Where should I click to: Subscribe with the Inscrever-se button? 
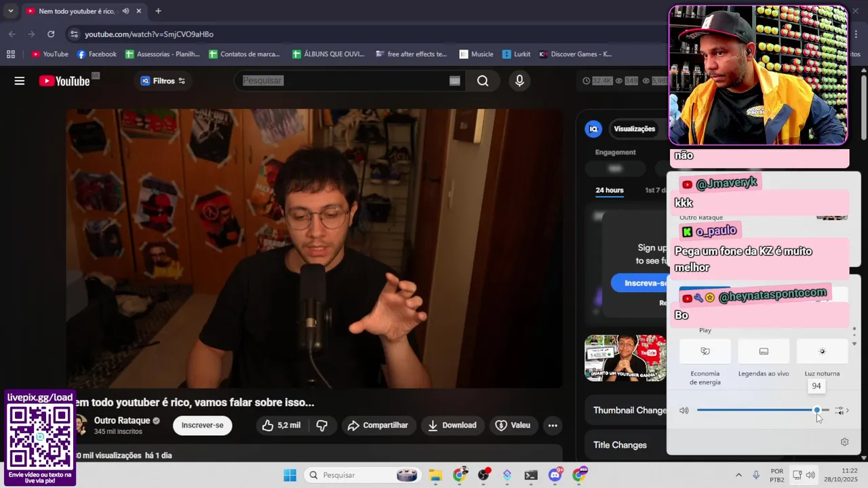pyautogui.click(x=202, y=425)
